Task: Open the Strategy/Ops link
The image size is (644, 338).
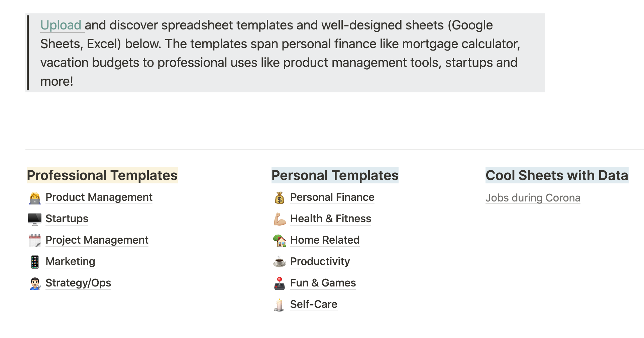Action: [x=78, y=283]
